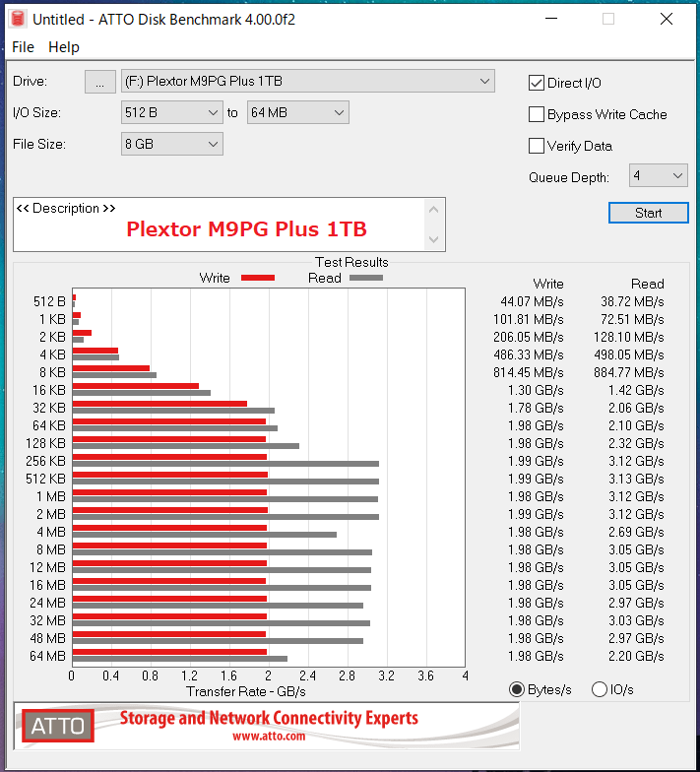Click the 101.81 MB/s write value

(528, 319)
